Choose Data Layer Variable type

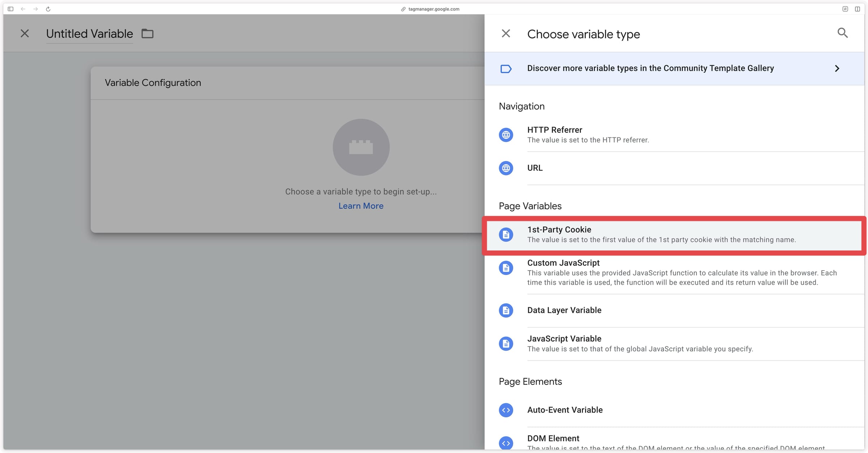tap(674, 310)
